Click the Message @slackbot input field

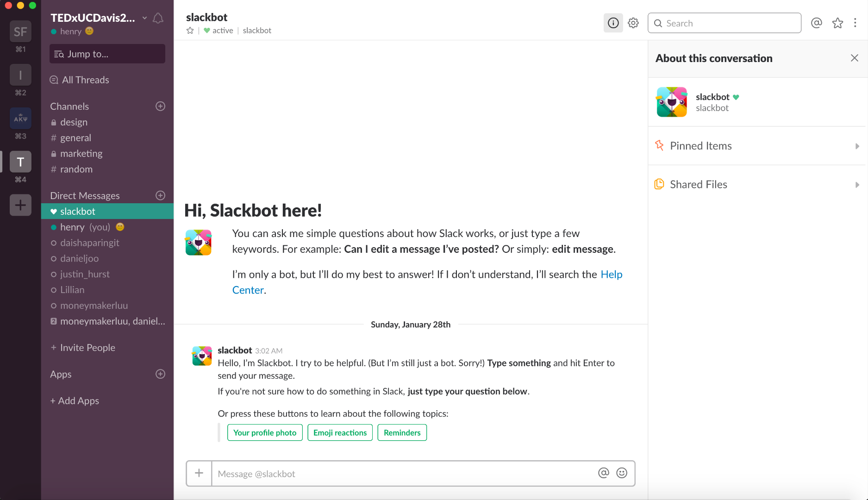pos(403,474)
